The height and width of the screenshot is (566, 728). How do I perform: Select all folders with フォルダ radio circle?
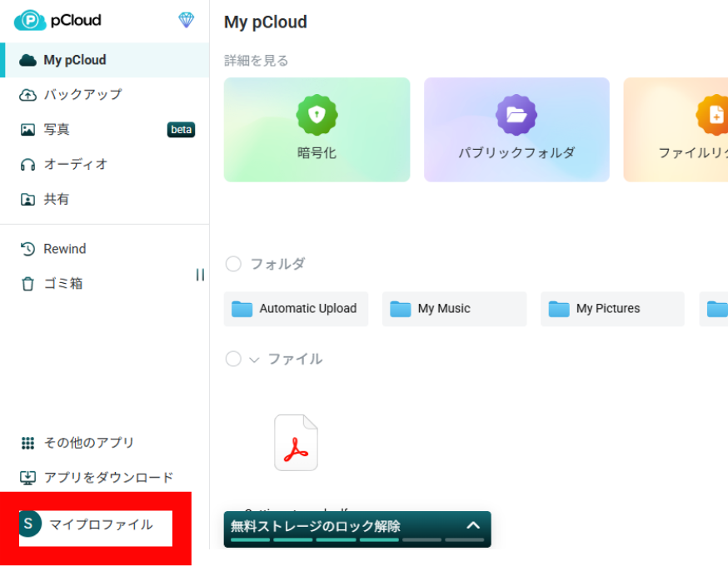pyautogui.click(x=233, y=264)
